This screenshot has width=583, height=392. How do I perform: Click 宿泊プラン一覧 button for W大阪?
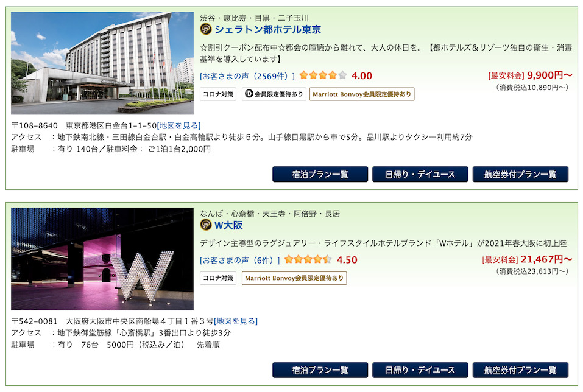coord(320,370)
